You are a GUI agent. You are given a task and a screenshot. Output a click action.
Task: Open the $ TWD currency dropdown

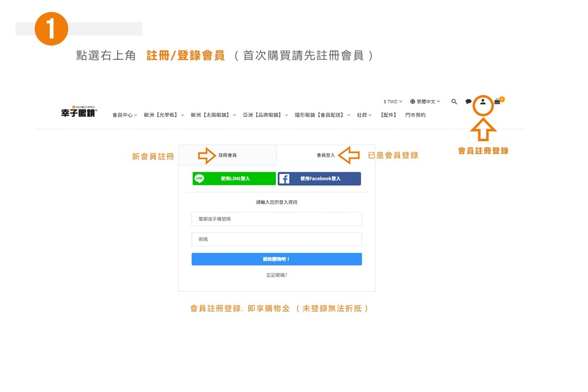click(392, 101)
